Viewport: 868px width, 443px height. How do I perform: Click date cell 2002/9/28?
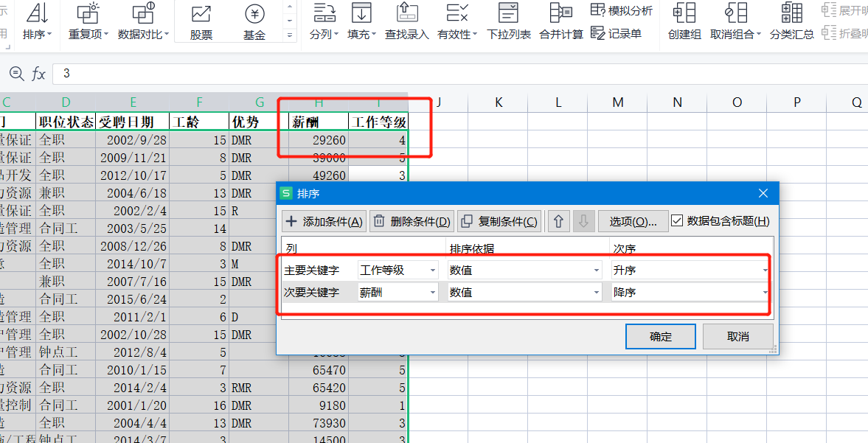pos(132,140)
